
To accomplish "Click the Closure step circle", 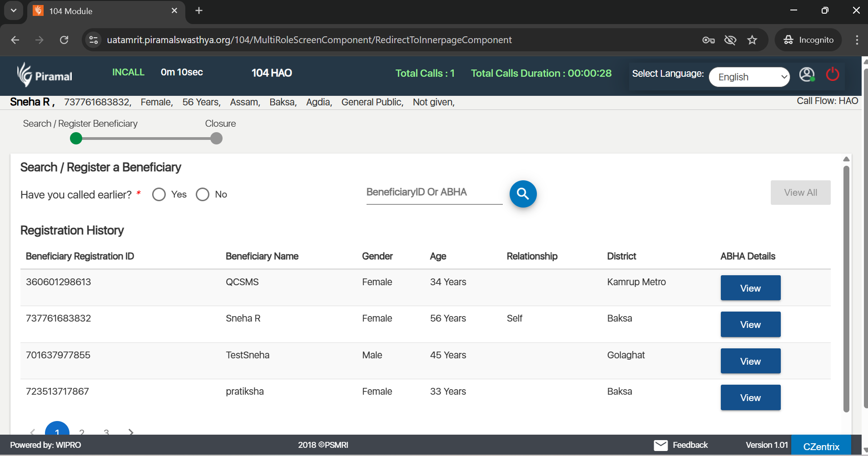I will point(217,139).
